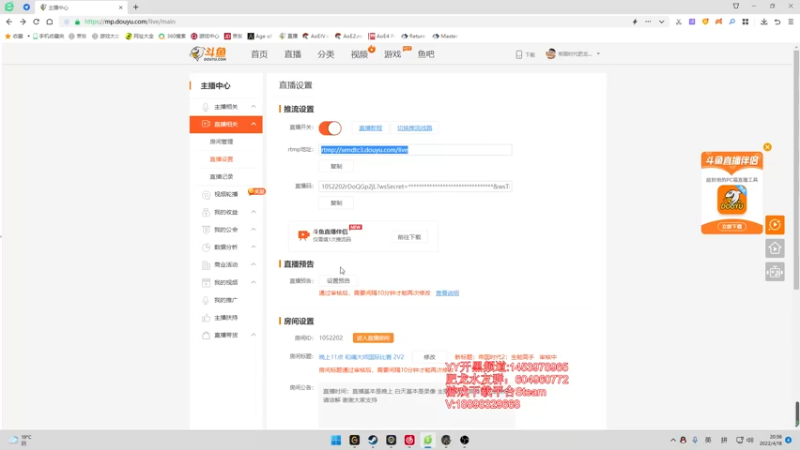The image size is (800, 450).
Task: Click the 主播相关 microphone icon
Action: tap(206, 107)
